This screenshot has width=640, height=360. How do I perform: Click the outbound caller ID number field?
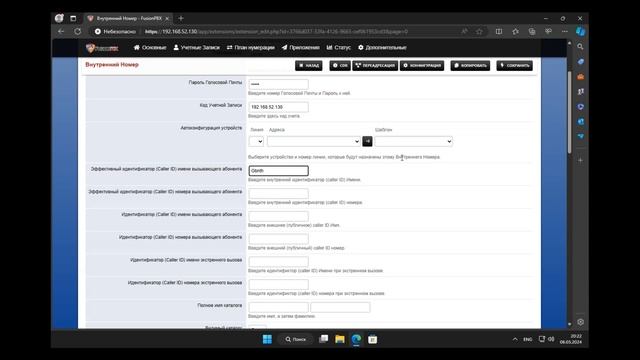278,239
